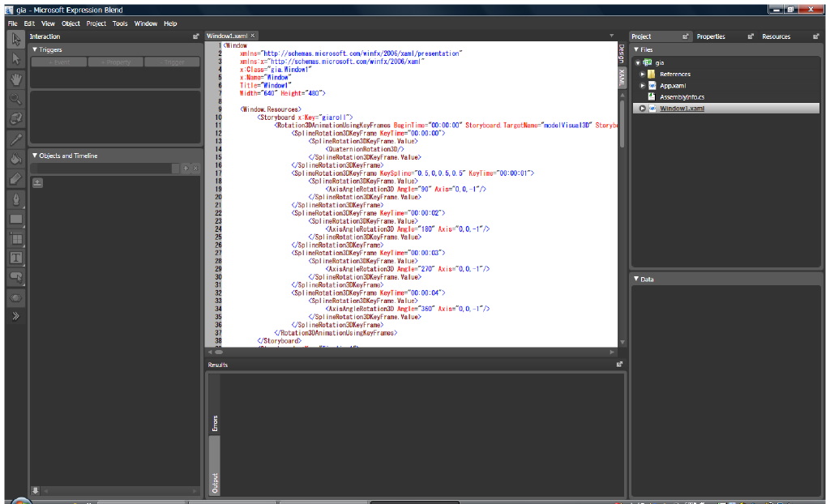830x504 pixels.
Task: Click the + Property button
Action: (116, 62)
